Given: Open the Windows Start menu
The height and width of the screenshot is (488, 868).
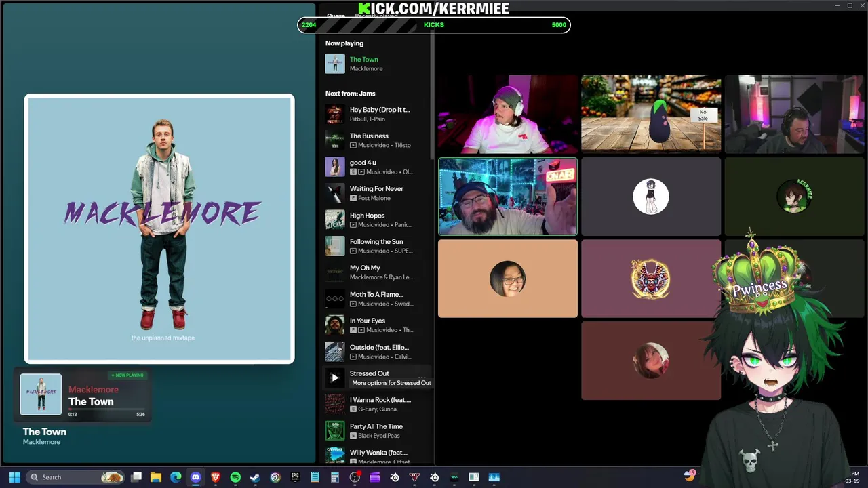Looking at the screenshot, I should coord(14,477).
